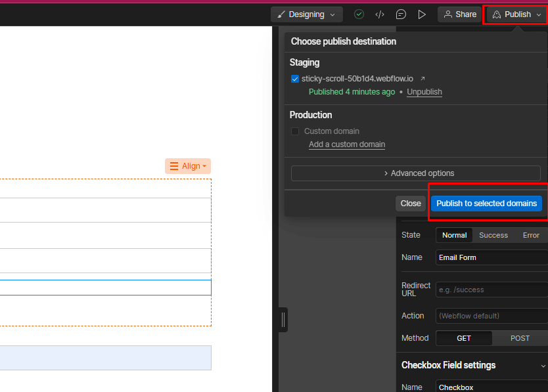Open the staging site external link arrow
This screenshot has height=392, width=548.
point(422,79)
